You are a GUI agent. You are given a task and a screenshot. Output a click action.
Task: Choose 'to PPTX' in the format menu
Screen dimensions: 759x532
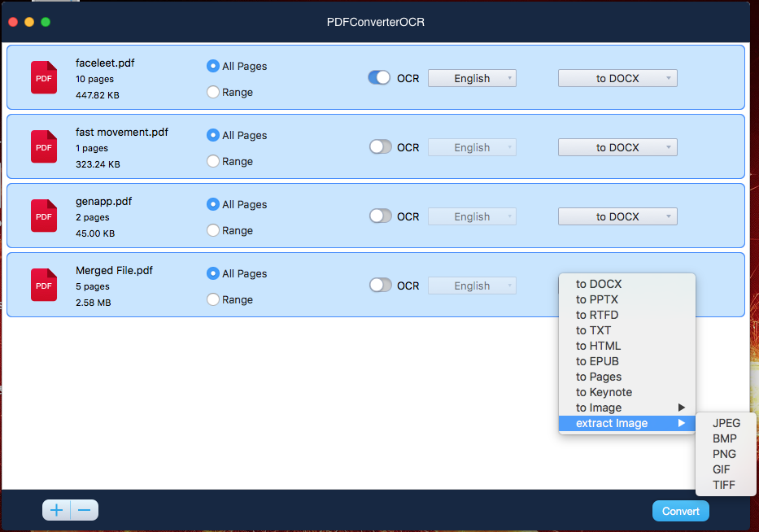coord(627,299)
